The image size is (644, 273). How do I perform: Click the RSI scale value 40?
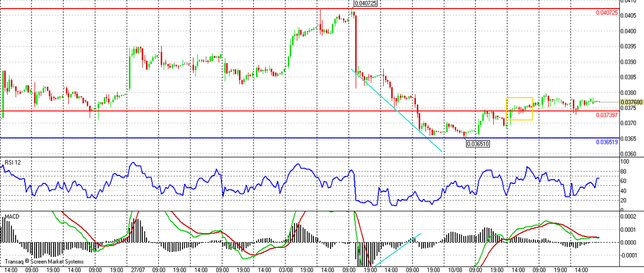click(624, 191)
